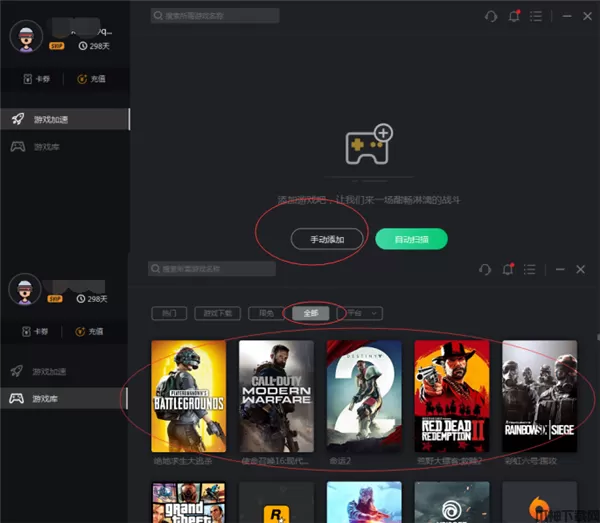Viewport: 600px width, 523px height.
Task: Minimize the upper window
Action: point(567,16)
